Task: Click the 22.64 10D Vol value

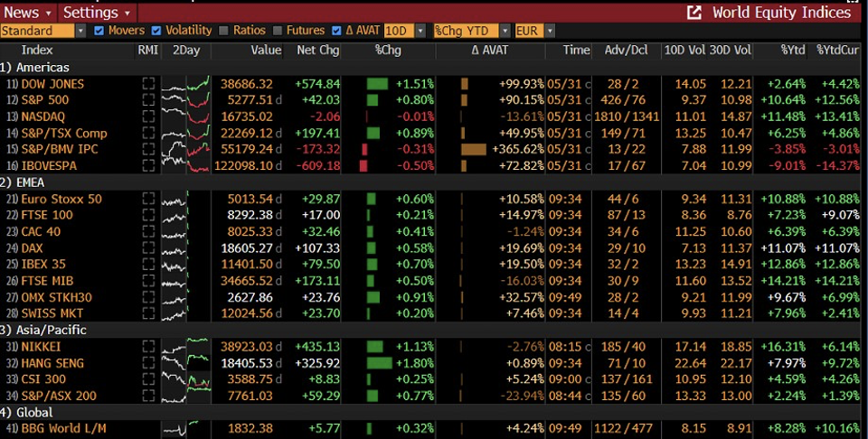Action: click(x=690, y=363)
